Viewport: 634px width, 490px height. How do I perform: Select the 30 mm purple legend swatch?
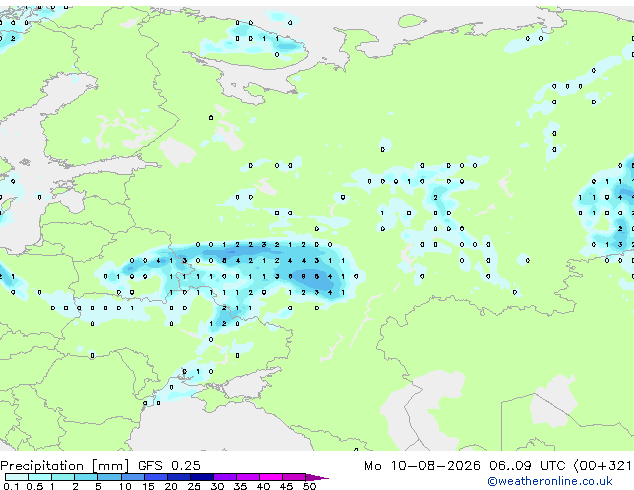click(x=224, y=477)
